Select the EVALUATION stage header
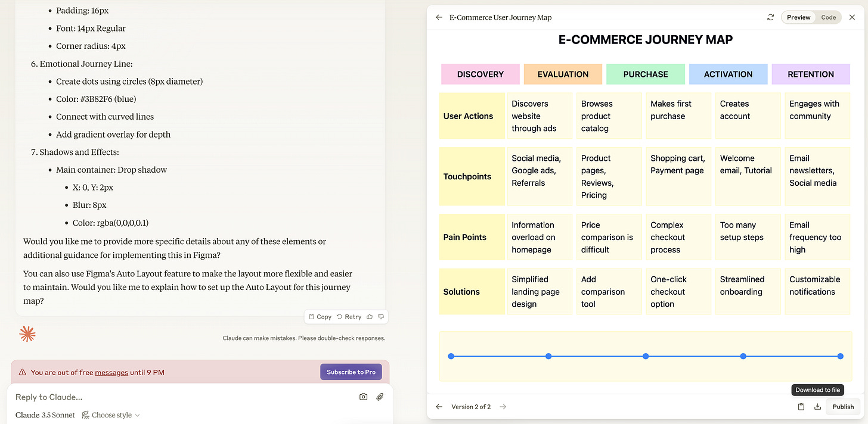 tap(563, 74)
